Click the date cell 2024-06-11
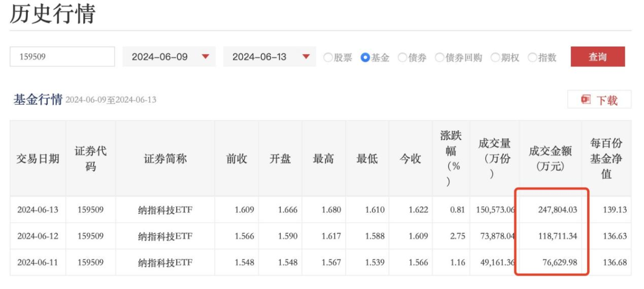This screenshot has width=644, height=289. tap(38, 263)
